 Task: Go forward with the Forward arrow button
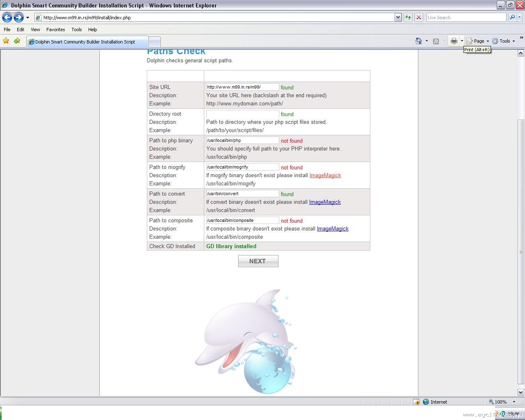point(18,17)
